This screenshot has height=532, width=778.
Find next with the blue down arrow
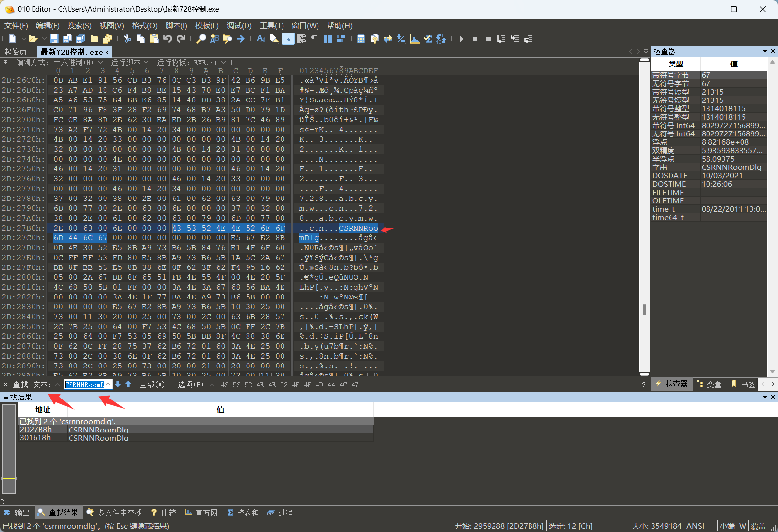(118, 384)
